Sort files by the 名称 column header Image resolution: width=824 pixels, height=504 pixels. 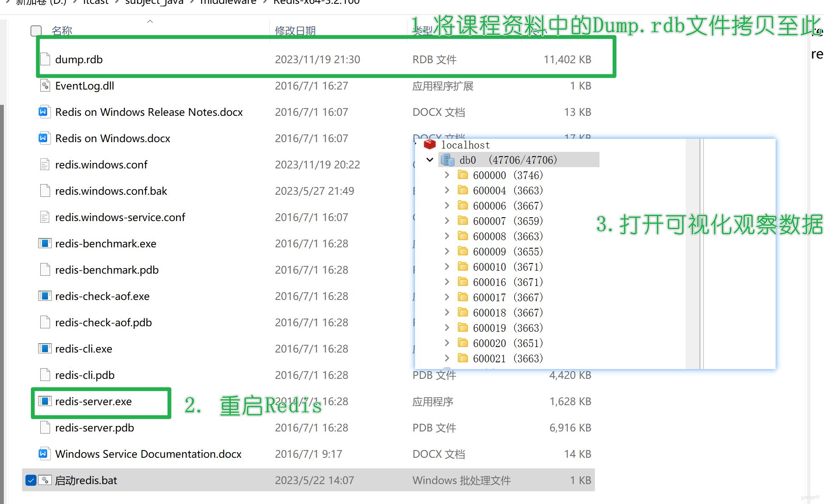click(62, 31)
